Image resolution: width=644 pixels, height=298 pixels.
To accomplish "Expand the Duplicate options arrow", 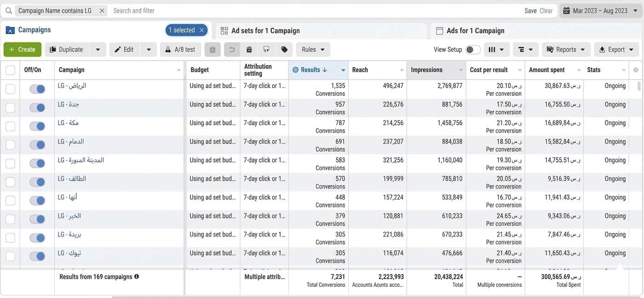I will (98, 50).
